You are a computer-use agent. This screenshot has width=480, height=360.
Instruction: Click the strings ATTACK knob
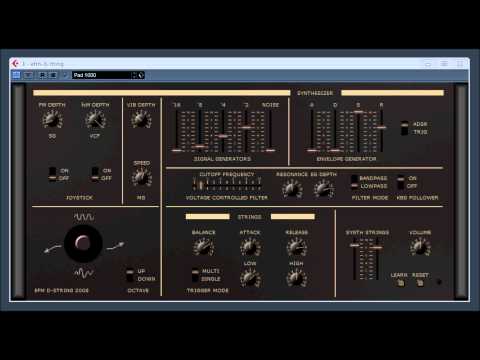coord(250,247)
